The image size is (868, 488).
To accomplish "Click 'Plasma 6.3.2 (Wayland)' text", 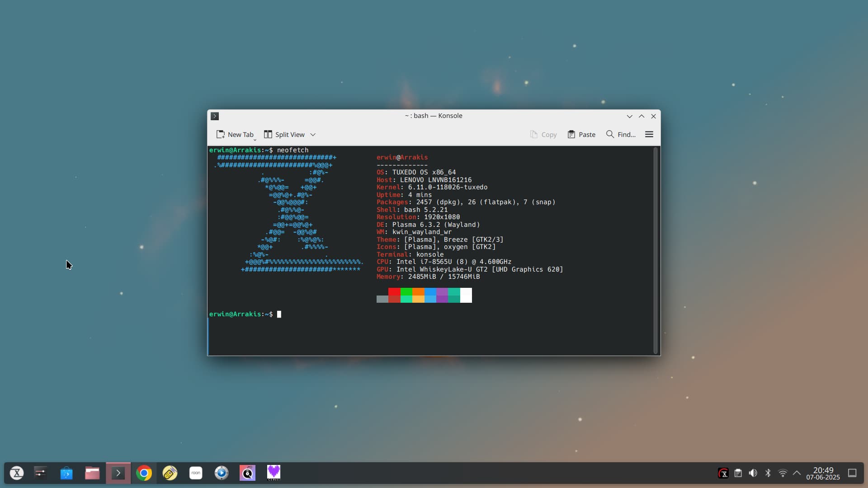I will (436, 225).
